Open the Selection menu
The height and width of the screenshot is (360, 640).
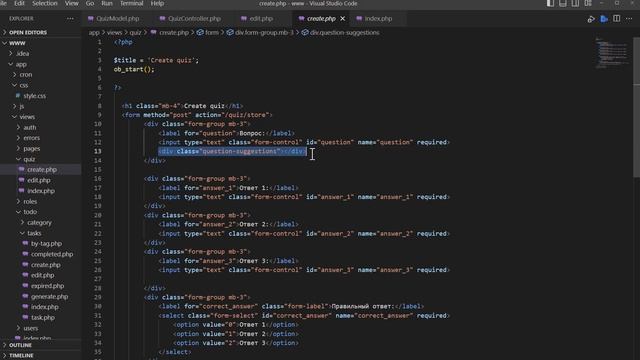(44, 3)
